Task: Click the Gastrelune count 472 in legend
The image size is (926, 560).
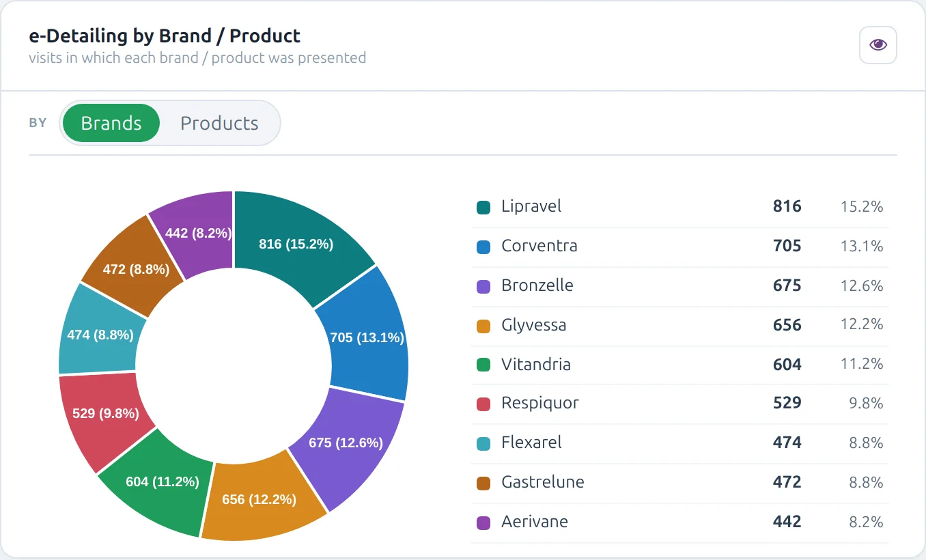Action: click(x=787, y=482)
